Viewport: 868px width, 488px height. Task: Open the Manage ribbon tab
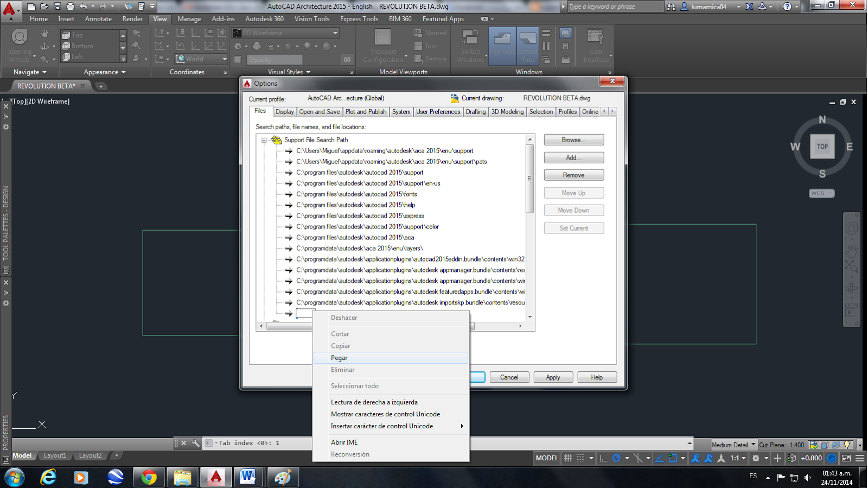point(189,19)
